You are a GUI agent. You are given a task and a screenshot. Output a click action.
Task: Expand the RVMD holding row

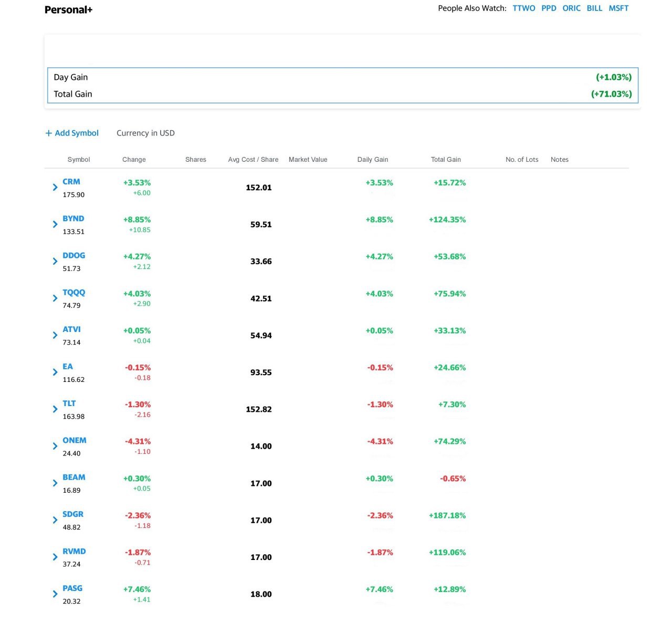[55, 557]
